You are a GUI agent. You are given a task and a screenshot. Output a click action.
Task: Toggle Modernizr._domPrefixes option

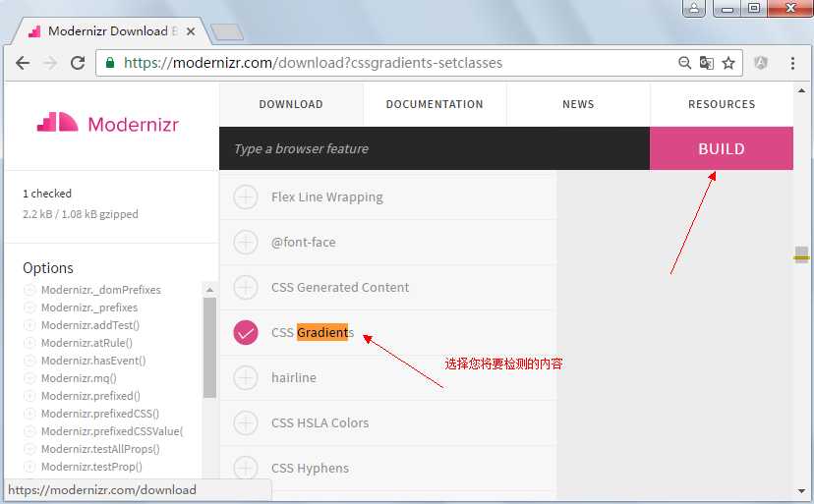29,290
